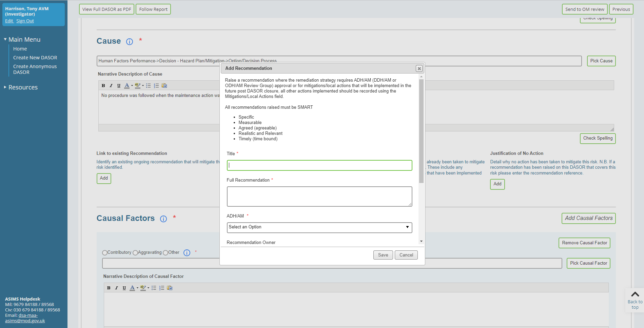This screenshot has height=328, width=644.
Task: Click info icon next to the Other radio
Action: tap(187, 253)
